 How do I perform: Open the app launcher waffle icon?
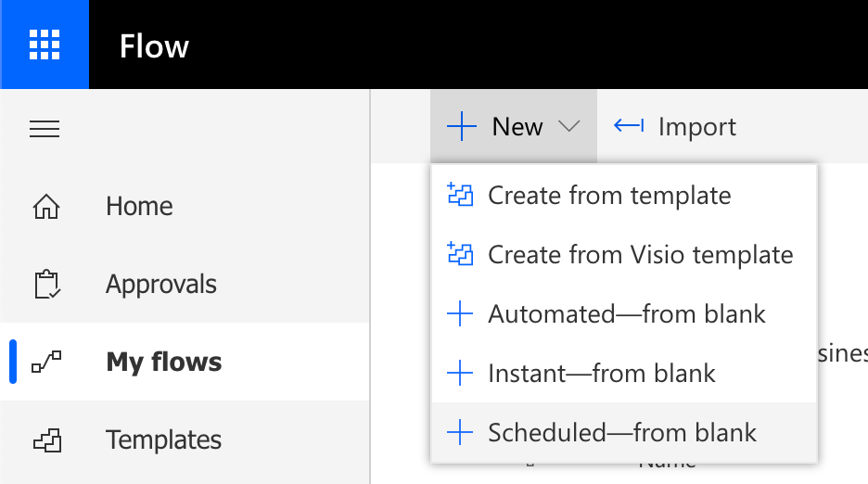[45, 45]
